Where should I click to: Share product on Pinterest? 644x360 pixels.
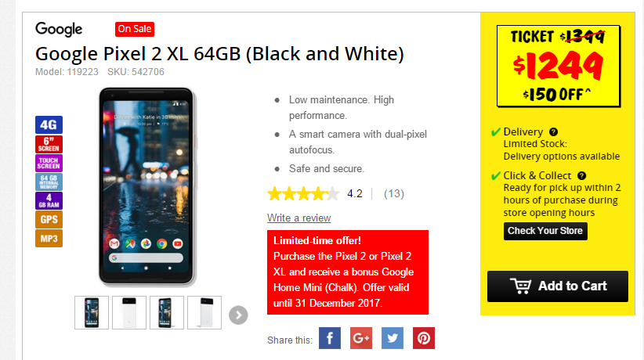423,338
